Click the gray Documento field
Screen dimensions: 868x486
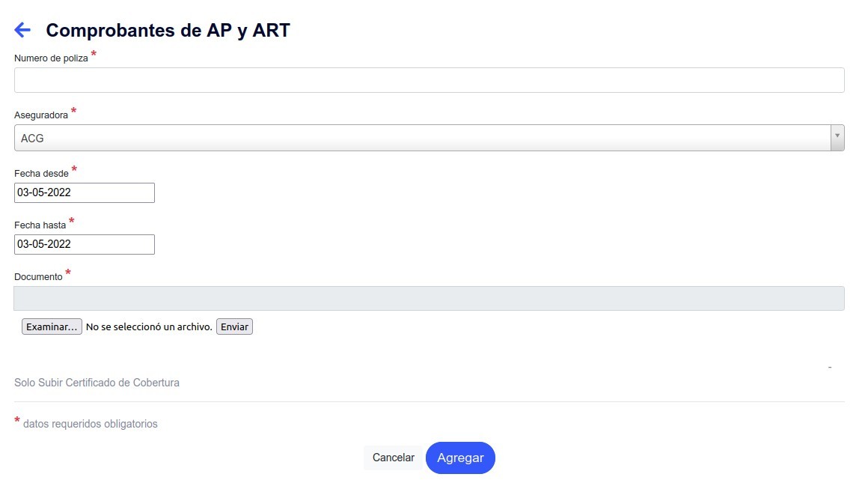pyautogui.click(x=429, y=298)
